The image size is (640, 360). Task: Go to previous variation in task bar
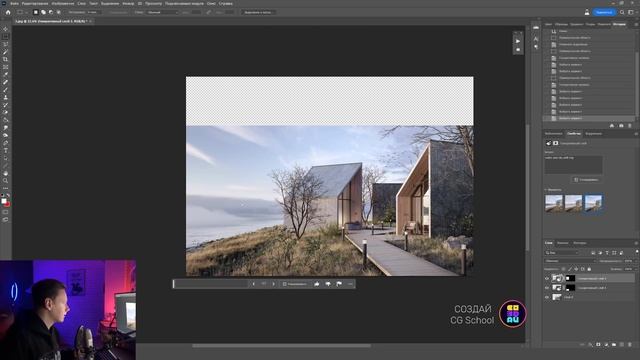253,284
